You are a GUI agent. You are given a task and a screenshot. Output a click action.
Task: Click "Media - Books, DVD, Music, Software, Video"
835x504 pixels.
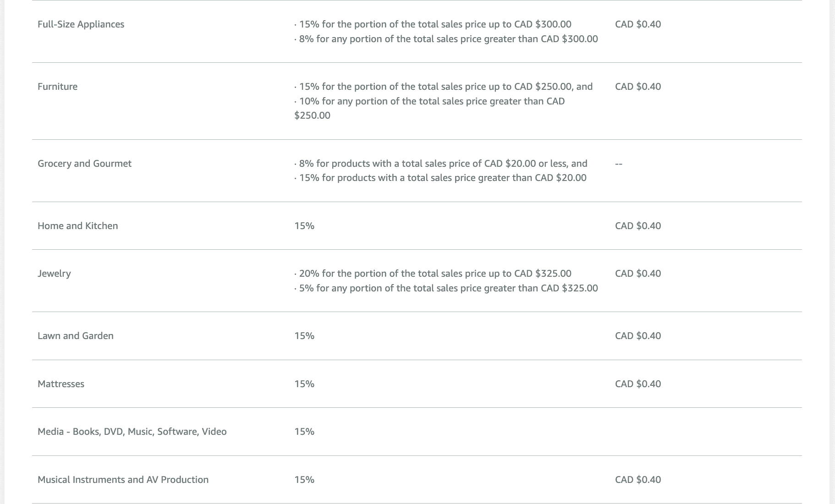coord(132,432)
